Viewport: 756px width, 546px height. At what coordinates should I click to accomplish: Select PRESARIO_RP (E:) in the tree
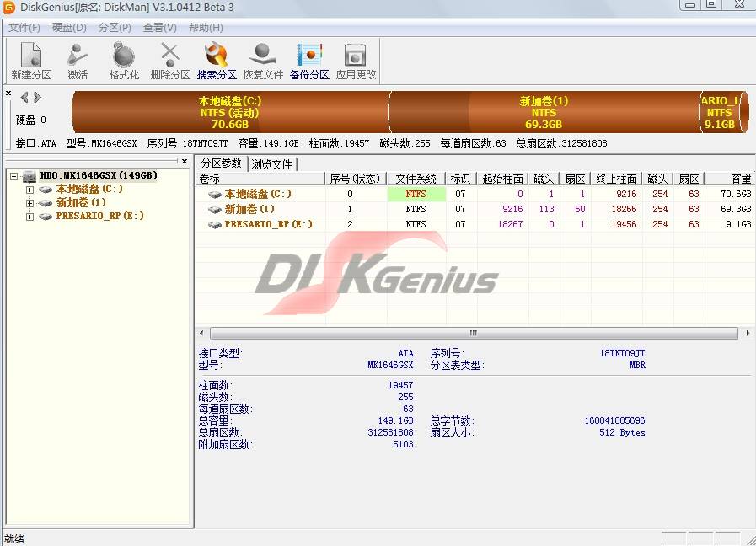pos(99,216)
